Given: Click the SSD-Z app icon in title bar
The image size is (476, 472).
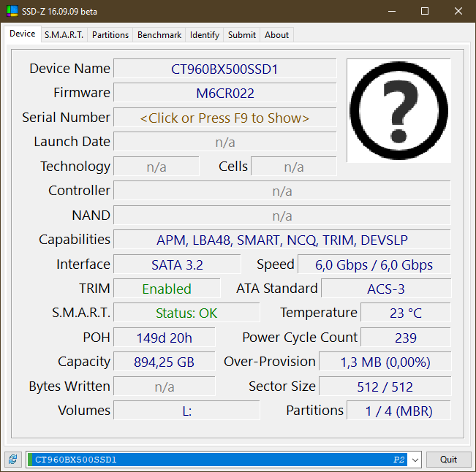Looking at the screenshot, I should tap(12, 12).
